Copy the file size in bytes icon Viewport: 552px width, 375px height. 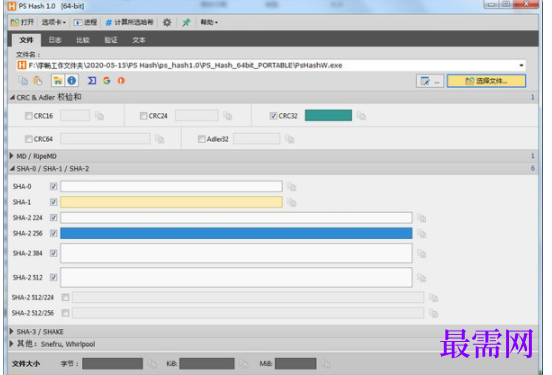152,364
